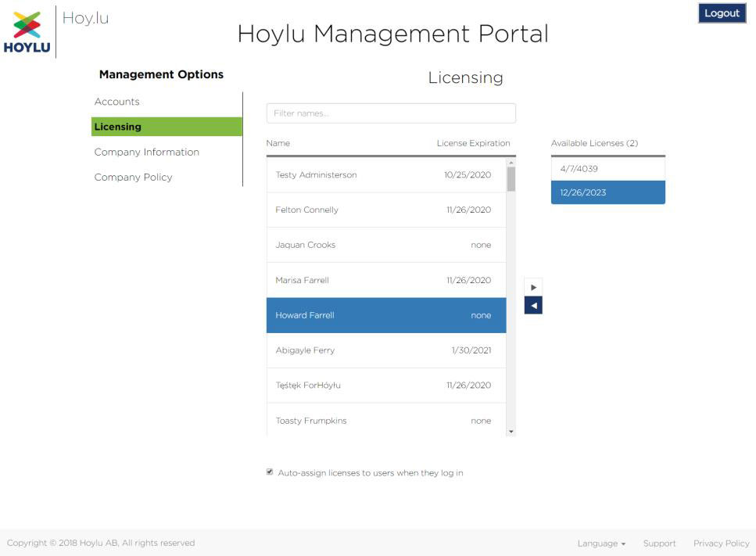Image resolution: width=756 pixels, height=556 pixels.
Task: Click the right arrow to unassign license
Action: (533, 288)
